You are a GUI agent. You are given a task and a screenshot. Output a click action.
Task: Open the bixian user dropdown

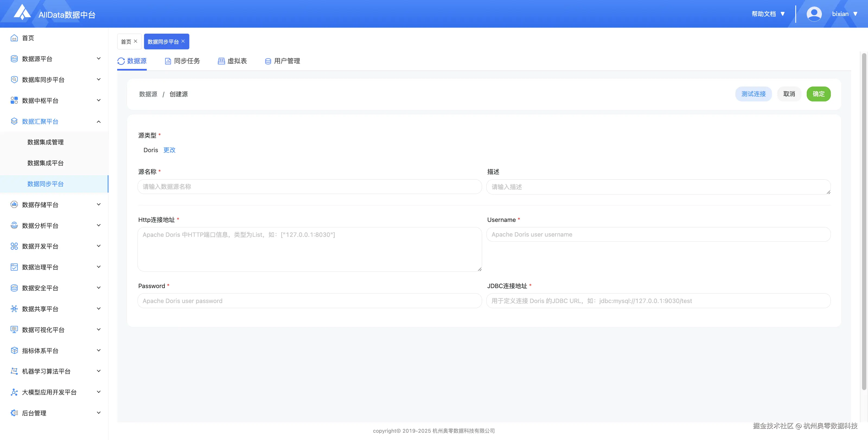844,14
